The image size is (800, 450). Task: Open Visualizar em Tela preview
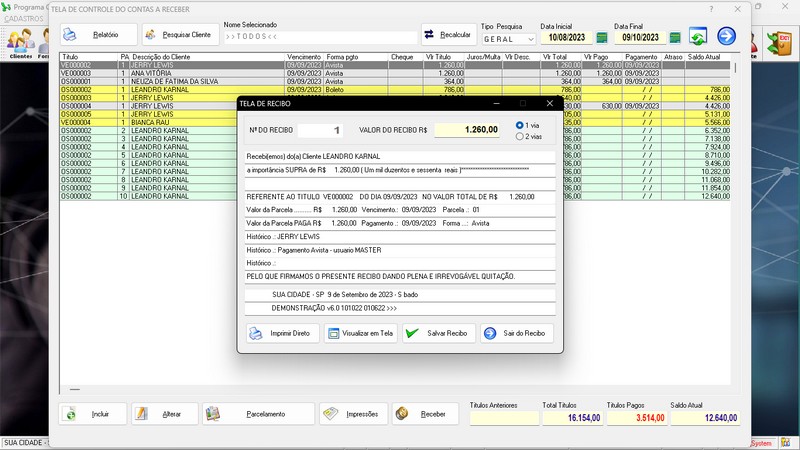click(359, 333)
